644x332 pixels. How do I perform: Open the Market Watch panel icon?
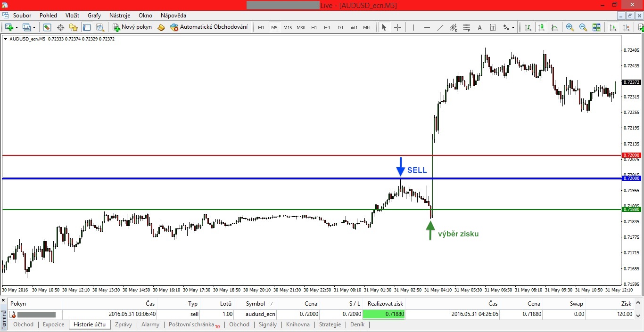point(47,27)
